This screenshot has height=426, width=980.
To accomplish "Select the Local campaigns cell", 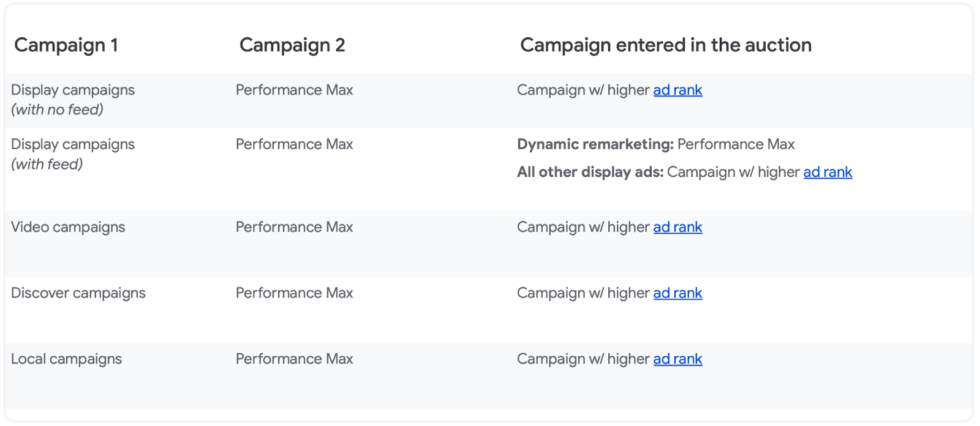I will click(x=66, y=359).
